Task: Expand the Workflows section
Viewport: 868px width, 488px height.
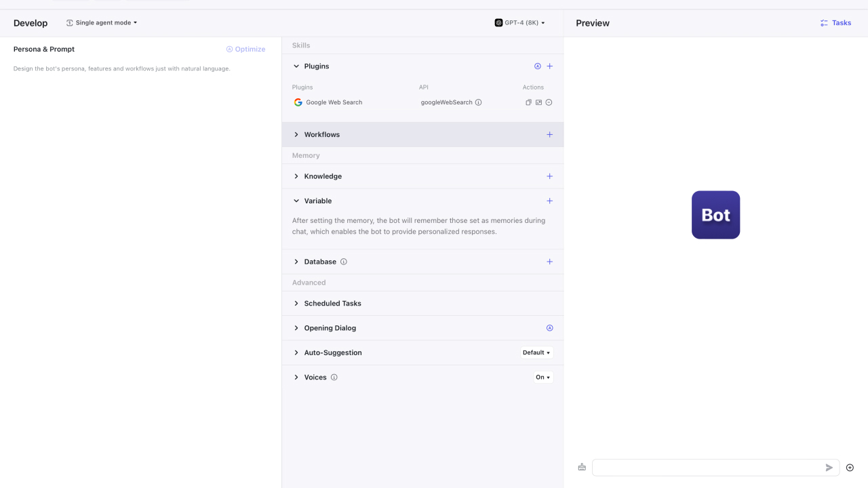Action: tap(296, 135)
